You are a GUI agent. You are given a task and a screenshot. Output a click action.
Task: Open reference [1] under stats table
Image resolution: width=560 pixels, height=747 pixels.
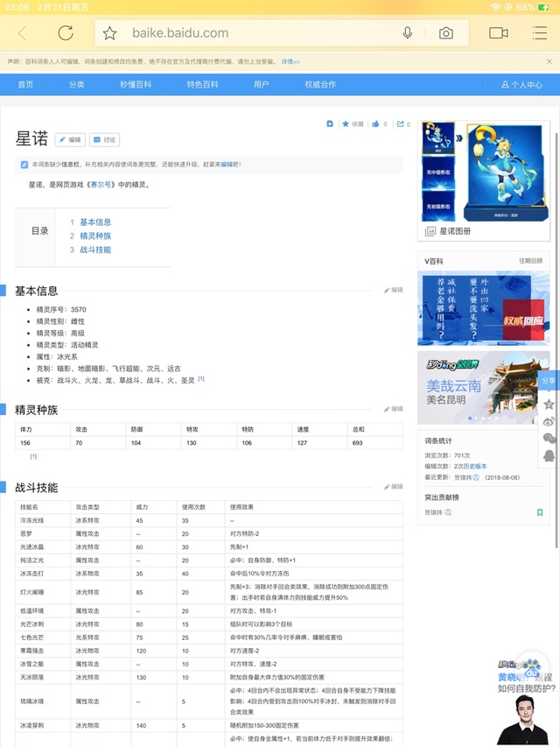point(33,456)
